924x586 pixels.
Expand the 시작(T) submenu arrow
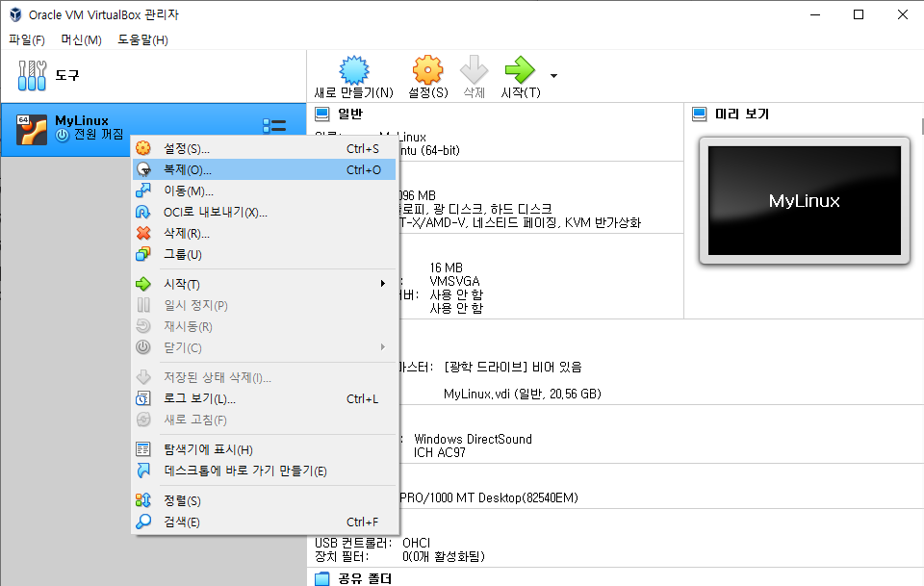383,284
